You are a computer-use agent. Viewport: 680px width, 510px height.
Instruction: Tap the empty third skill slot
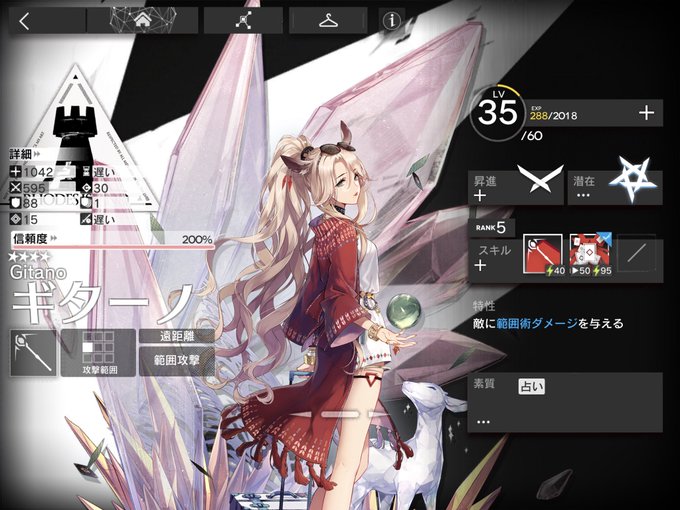pos(636,253)
